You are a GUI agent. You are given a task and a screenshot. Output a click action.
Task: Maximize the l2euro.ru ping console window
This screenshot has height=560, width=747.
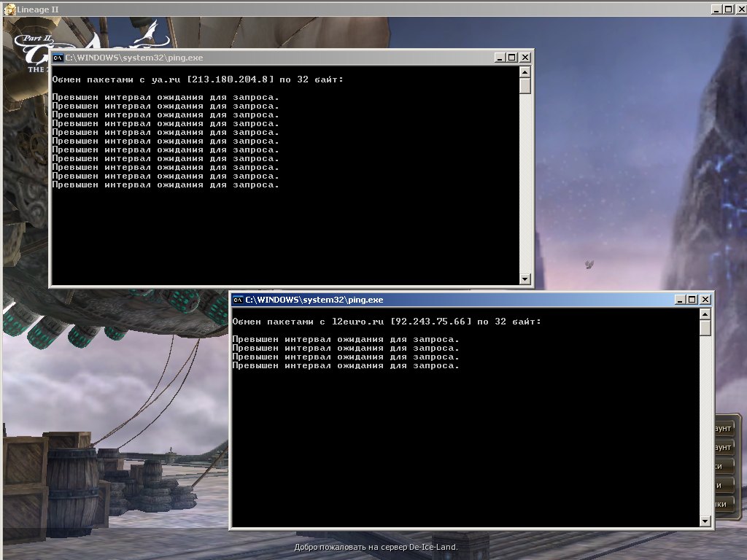click(692, 300)
